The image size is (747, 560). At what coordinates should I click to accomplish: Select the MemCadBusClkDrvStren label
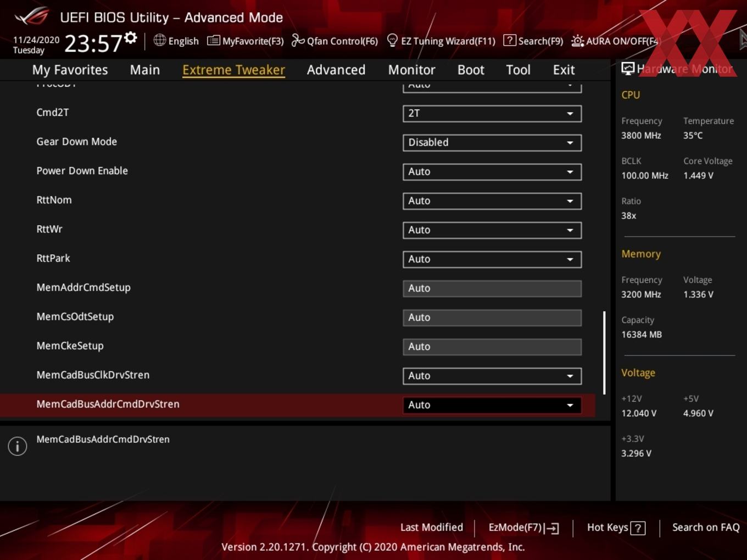(93, 375)
